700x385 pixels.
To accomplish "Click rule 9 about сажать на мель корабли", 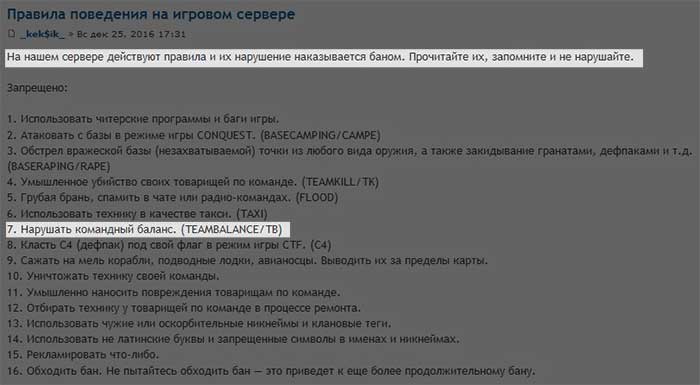I will click(x=247, y=260).
